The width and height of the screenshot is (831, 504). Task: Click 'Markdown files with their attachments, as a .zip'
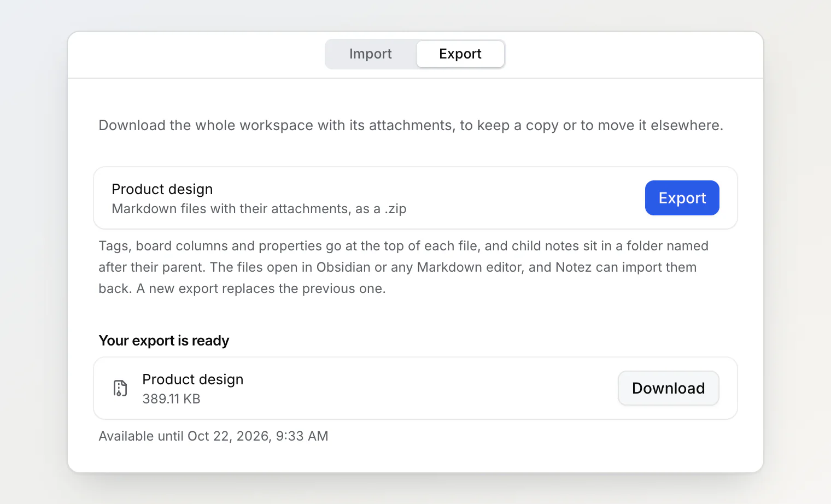[x=259, y=209]
